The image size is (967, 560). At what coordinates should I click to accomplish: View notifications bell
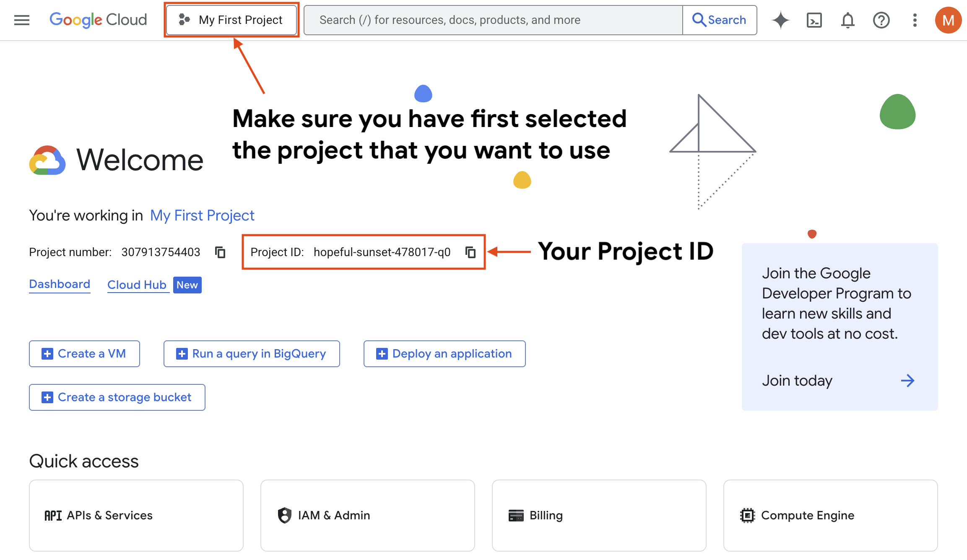pos(847,20)
